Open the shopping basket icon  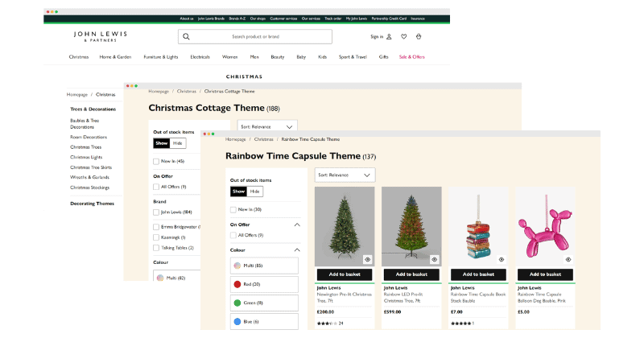(419, 36)
